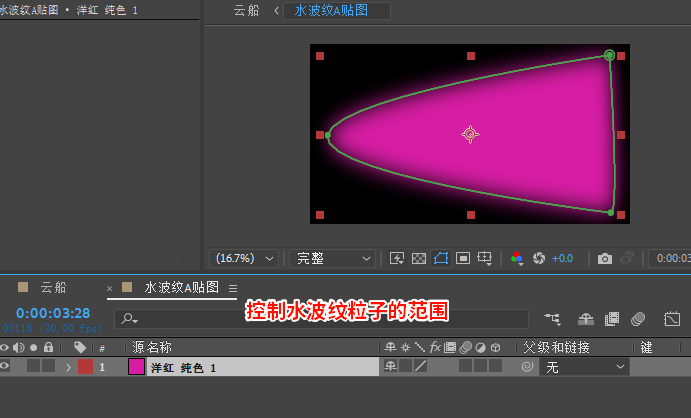Toggle quality switch on 洋红 纯色 1
Screen dimensions: 691x418
[420, 366]
